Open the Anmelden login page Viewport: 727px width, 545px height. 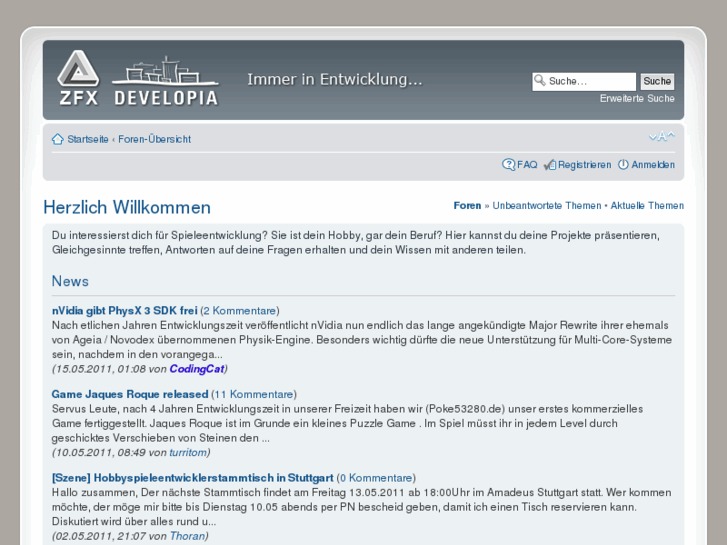[x=653, y=165]
